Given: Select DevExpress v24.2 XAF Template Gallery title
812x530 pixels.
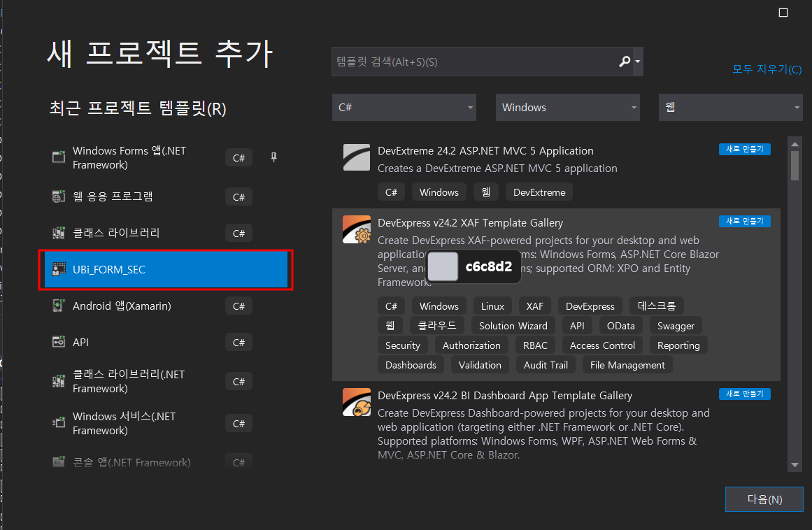Looking at the screenshot, I should pos(470,222).
